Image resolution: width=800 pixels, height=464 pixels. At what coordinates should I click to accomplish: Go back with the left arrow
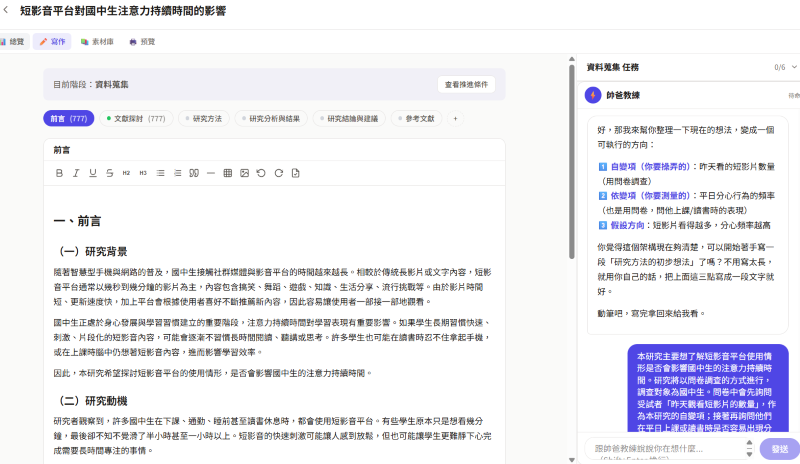click(6, 10)
